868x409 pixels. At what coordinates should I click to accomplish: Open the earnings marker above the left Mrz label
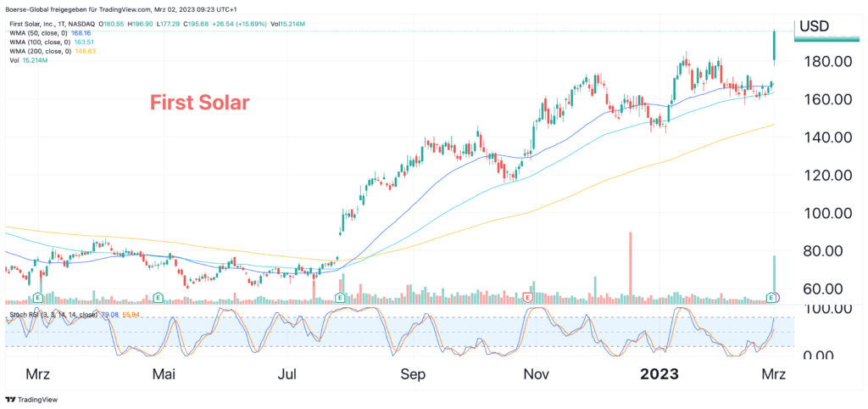click(38, 298)
